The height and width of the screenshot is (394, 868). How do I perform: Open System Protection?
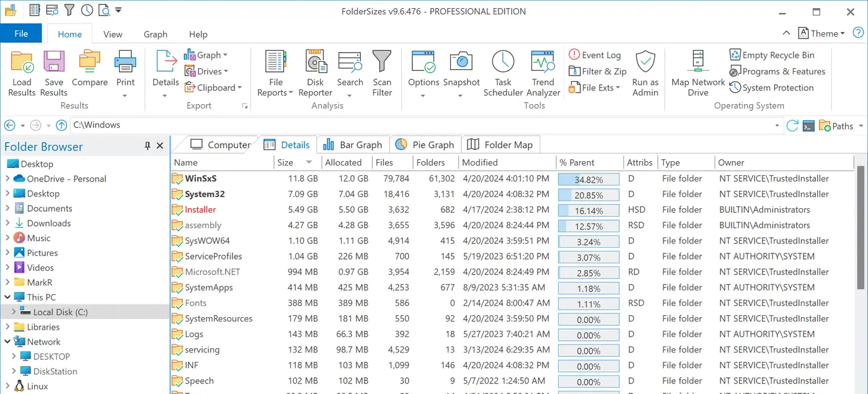click(x=771, y=87)
